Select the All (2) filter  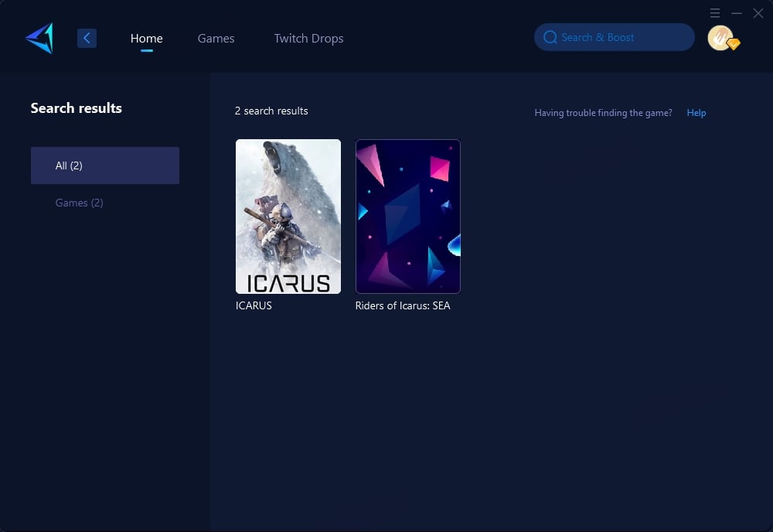point(105,165)
